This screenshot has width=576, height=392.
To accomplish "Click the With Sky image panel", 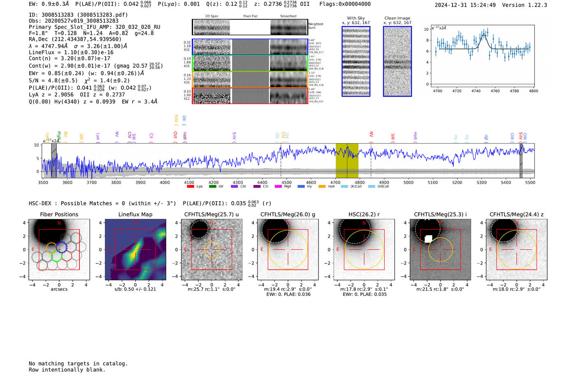I will pyautogui.click(x=356, y=61).
